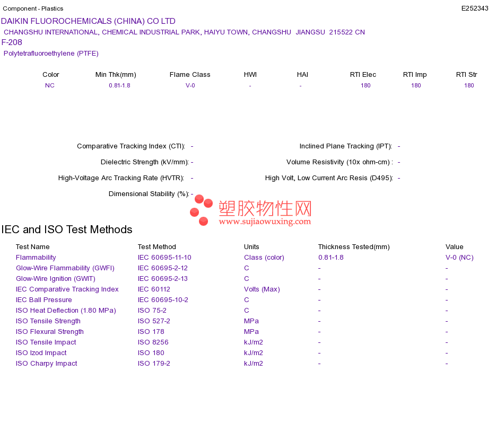Select the ISO Flexural Strength test name

pyautogui.click(x=50, y=331)
